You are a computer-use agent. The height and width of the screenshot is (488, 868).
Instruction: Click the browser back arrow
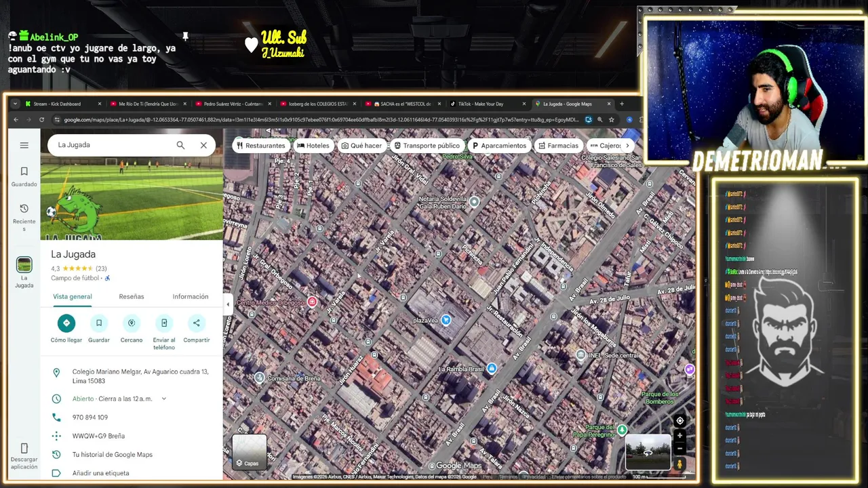16,120
